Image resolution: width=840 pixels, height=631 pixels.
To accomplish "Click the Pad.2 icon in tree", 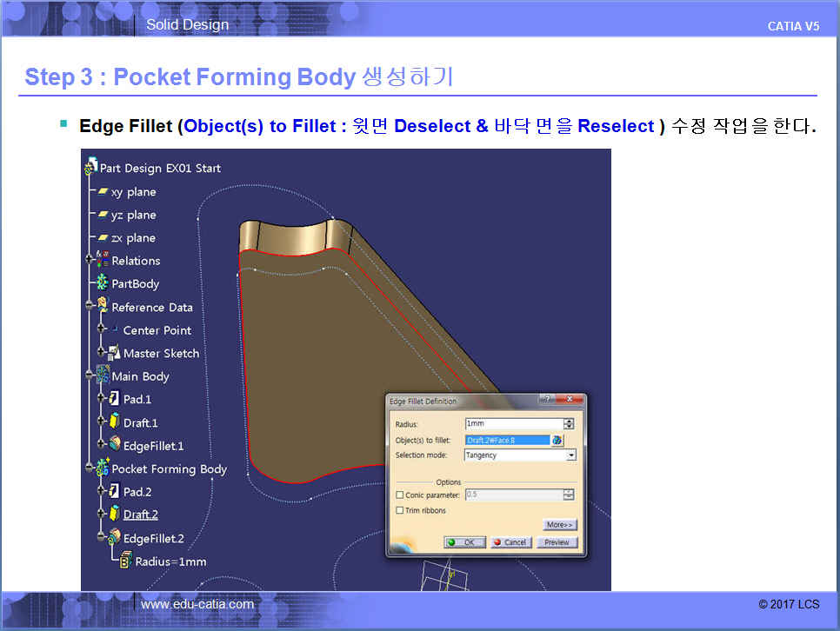I will [x=114, y=492].
